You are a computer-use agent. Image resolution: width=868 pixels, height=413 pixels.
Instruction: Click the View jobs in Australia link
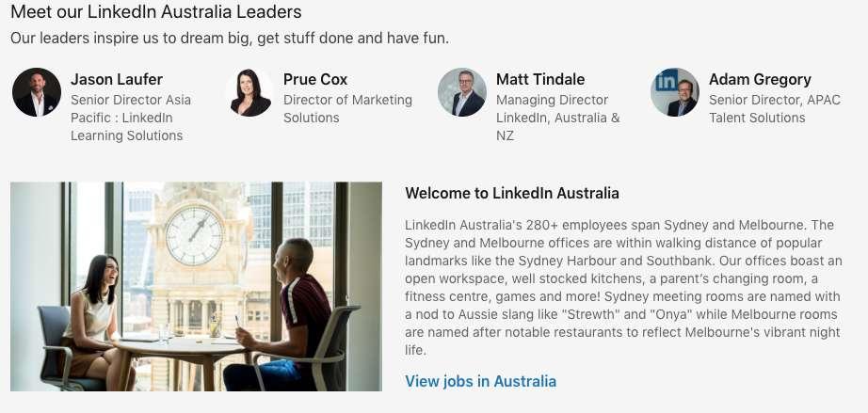480,381
